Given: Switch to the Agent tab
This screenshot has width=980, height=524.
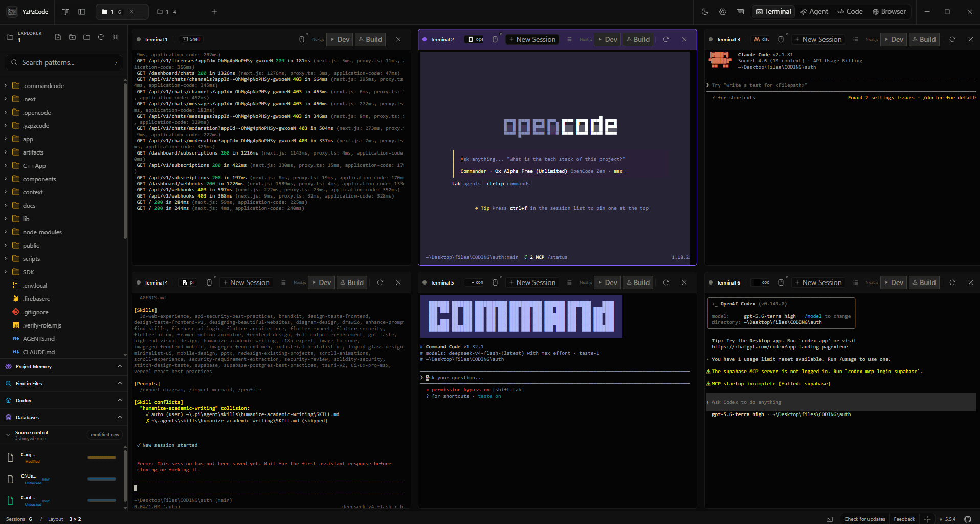Looking at the screenshot, I should [x=814, y=12].
